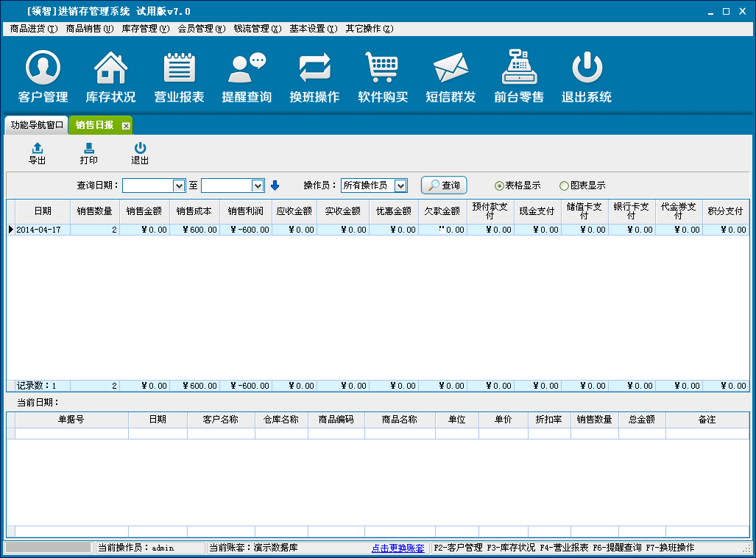Screen dimensions: 756x558
Task: Expand the query end date dropdown
Action: pos(258,186)
